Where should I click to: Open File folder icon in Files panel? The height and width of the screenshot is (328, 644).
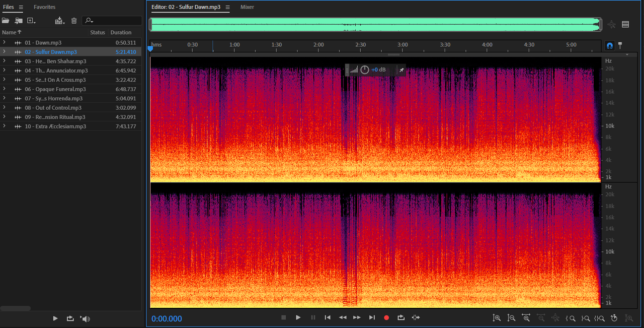(6, 21)
